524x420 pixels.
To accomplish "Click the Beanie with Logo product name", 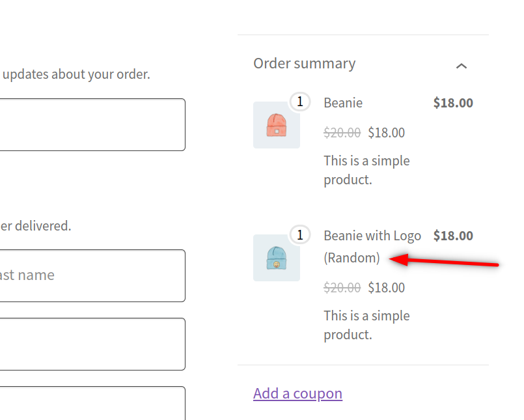I will 372,236.
